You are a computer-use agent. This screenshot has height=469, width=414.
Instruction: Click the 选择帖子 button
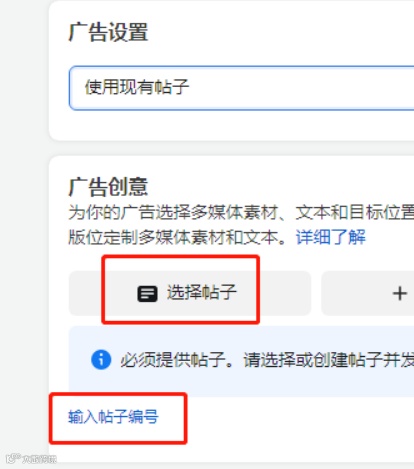(x=190, y=293)
